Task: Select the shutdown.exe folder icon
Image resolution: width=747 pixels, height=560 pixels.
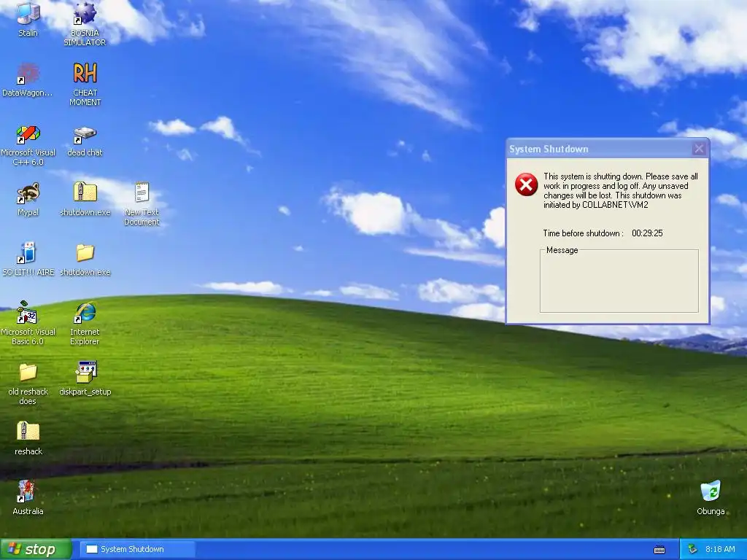Action: (x=85, y=259)
